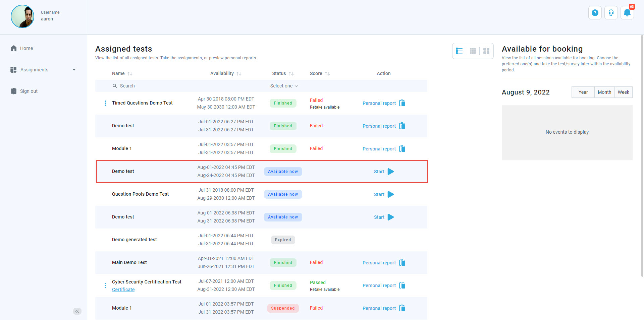644x320 pixels.
Task: Click aaron's profile avatar
Action: [x=22, y=16]
